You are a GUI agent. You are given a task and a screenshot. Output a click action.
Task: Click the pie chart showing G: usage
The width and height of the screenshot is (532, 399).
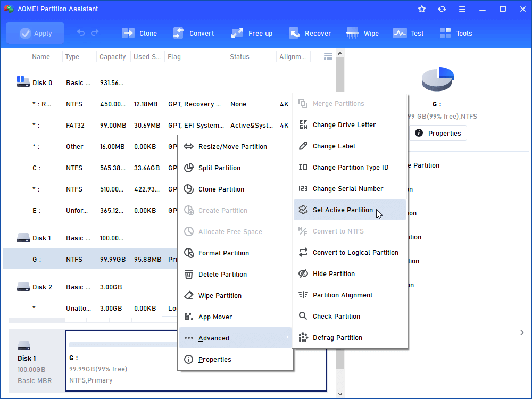coord(437,78)
